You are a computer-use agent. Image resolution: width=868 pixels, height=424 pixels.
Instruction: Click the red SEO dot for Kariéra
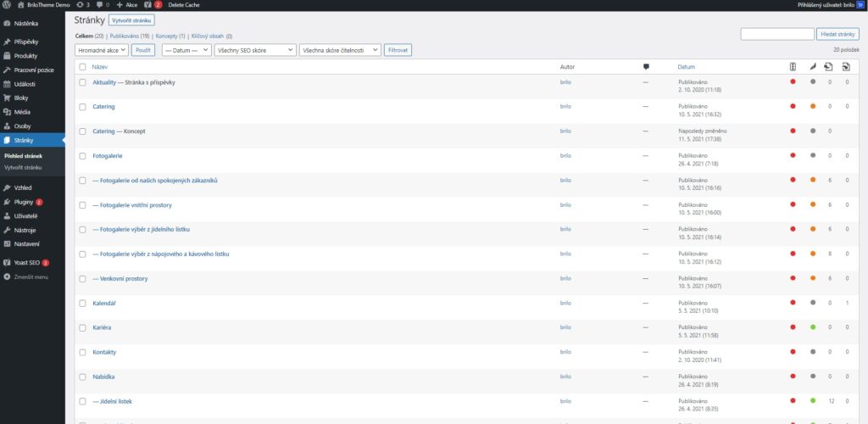click(793, 327)
